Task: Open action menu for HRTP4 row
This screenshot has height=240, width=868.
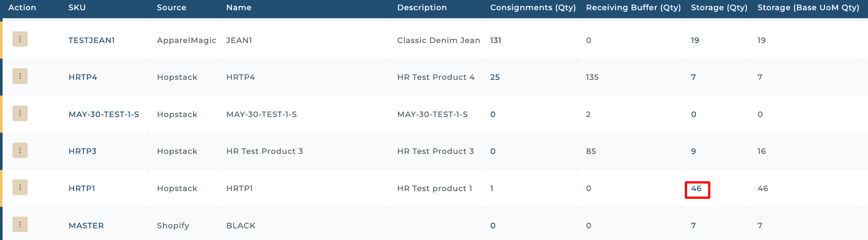Action: click(x=20, y=76)
